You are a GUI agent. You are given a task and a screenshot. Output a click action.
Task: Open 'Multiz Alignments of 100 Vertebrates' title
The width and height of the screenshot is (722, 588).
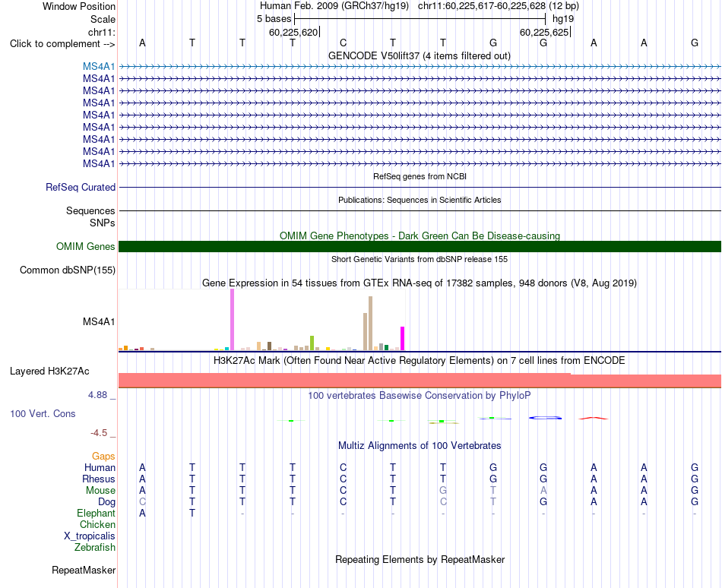click(x=420, y=445)
